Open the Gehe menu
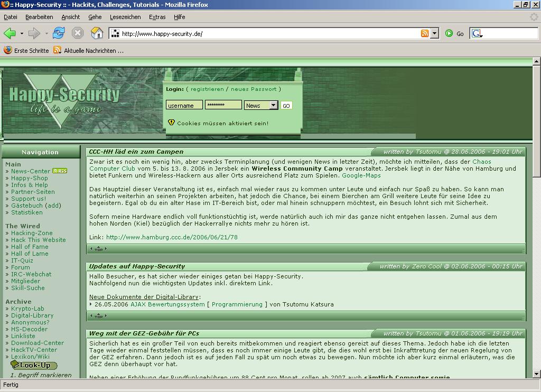The height and width of the screenshot is (392, 541). 95,17
